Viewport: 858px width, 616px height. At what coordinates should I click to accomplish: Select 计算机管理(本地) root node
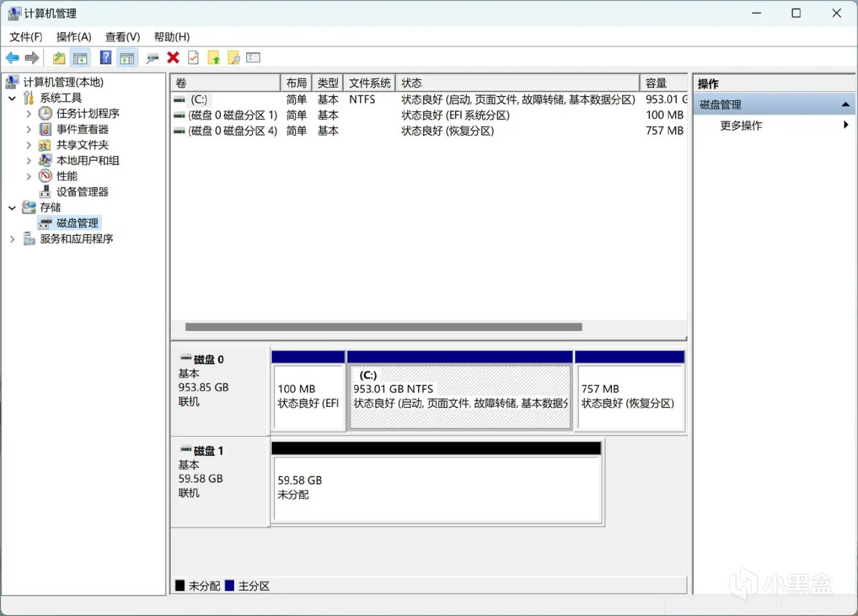(63, 82)
